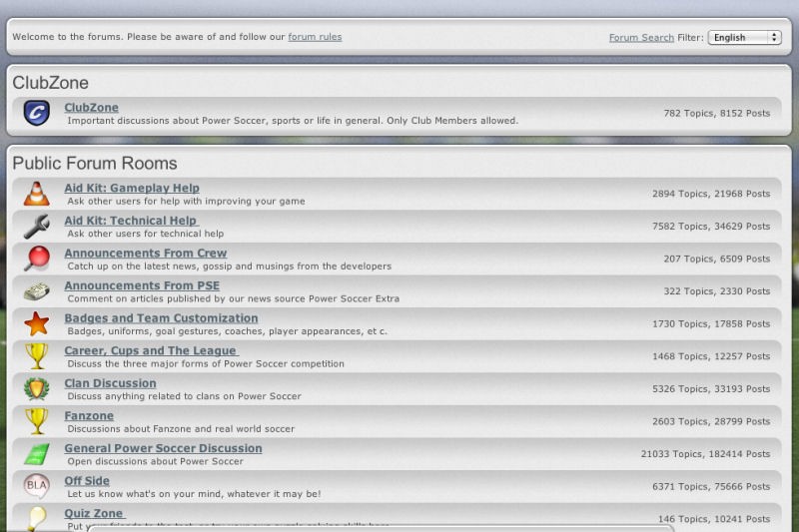
Task: Click 'Badges, uniforms, goal gestures' description
Action: (228, 331)
